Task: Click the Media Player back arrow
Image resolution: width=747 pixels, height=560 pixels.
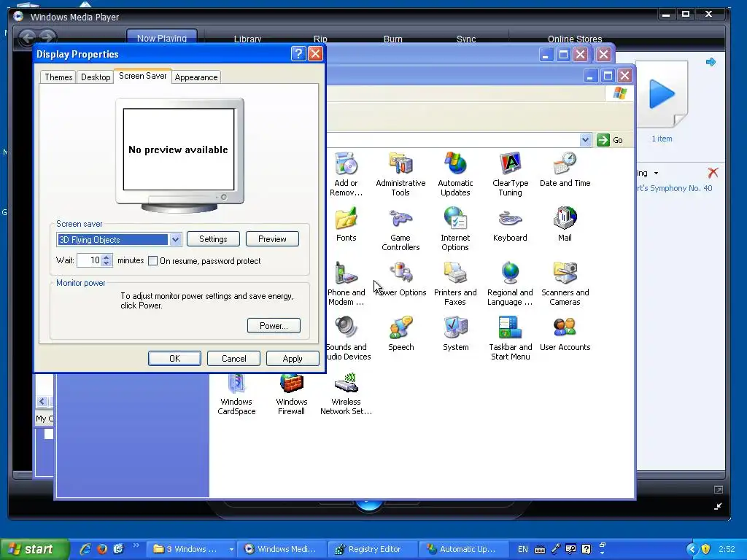Action: point(28,38)
